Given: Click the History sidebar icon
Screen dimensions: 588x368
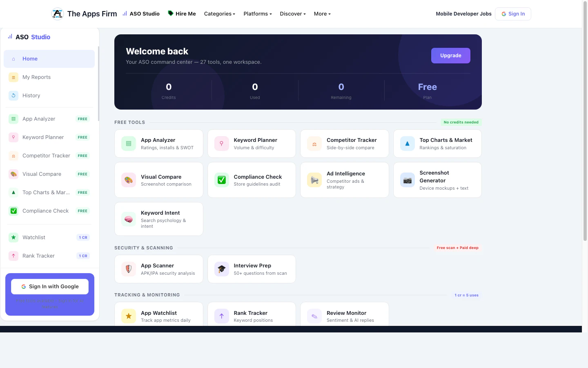Looking at the screenshot, I should click(13, 96).
